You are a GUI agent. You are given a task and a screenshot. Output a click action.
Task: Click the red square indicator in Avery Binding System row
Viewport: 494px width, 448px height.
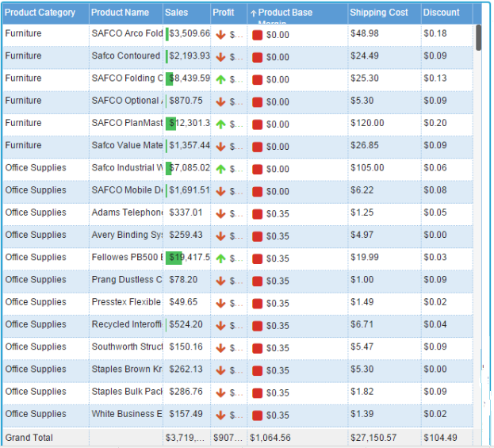click(x=257, y=236)
